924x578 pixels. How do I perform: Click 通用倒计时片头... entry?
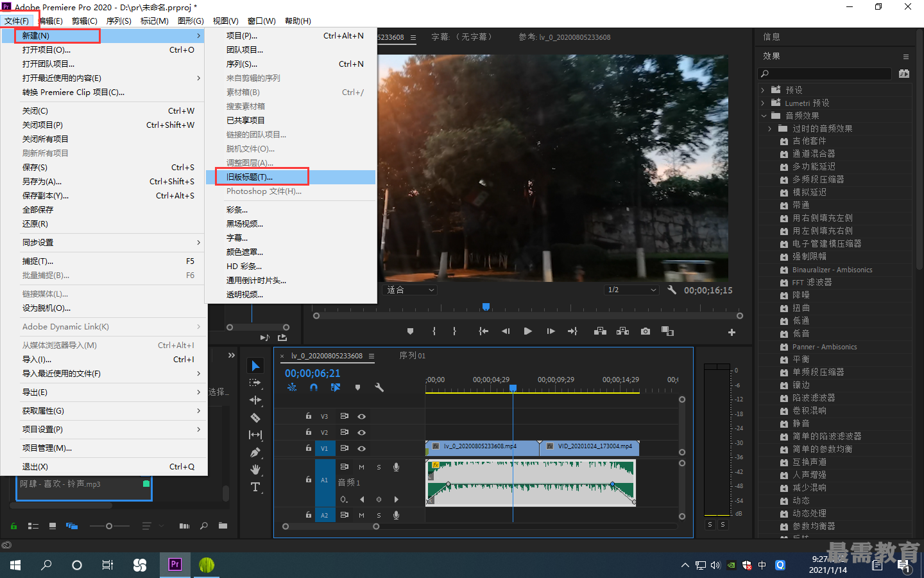(291, 280)
